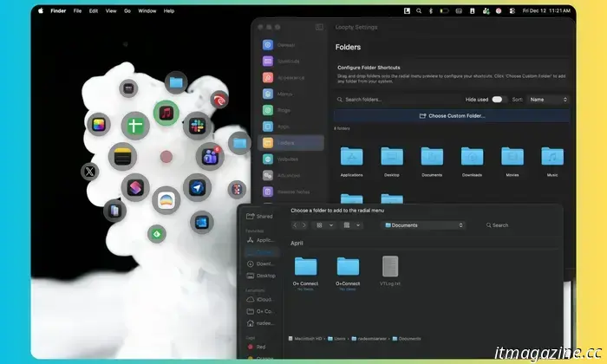Open the blue navigation arrow app icon
Screen dimensions: 607x364
[x=198, y=187]
